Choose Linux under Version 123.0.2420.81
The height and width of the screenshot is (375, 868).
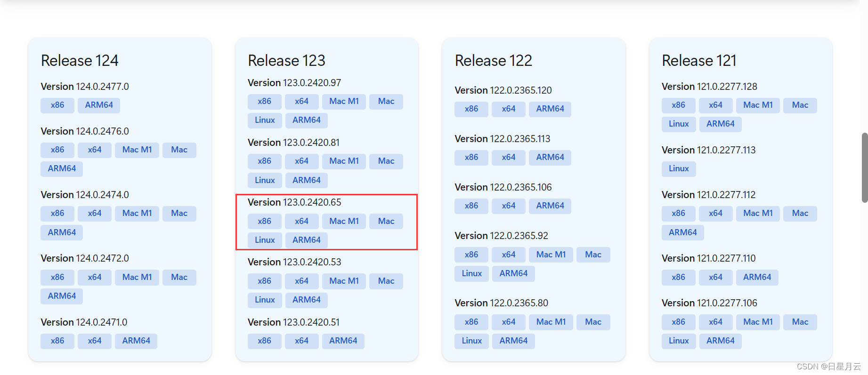tap(265, 181)
